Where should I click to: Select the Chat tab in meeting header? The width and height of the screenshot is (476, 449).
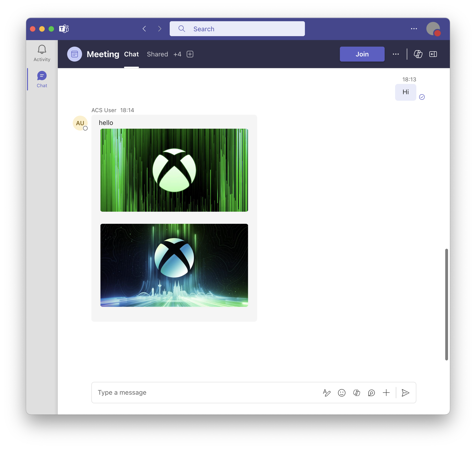tap(132, 54)
